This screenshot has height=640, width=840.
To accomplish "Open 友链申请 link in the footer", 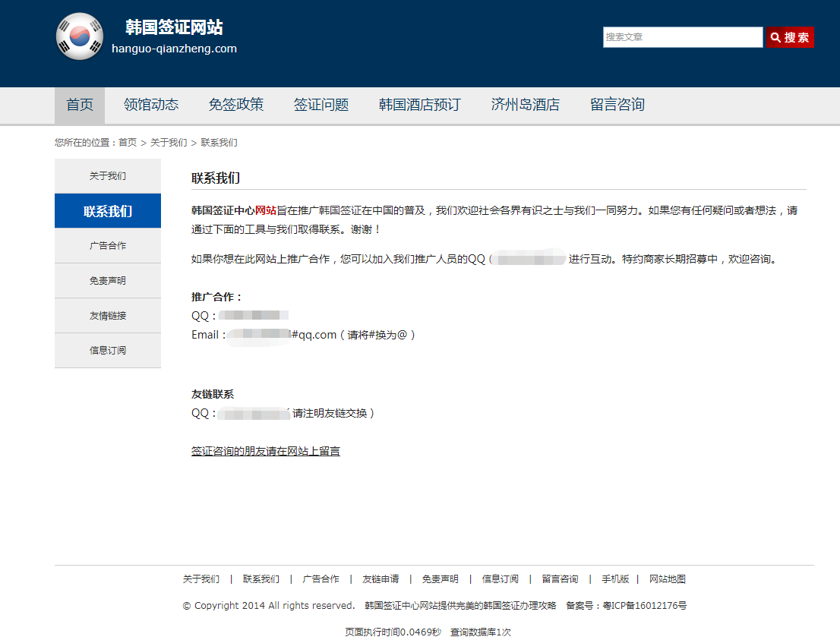I will click(x=381, y=579).
